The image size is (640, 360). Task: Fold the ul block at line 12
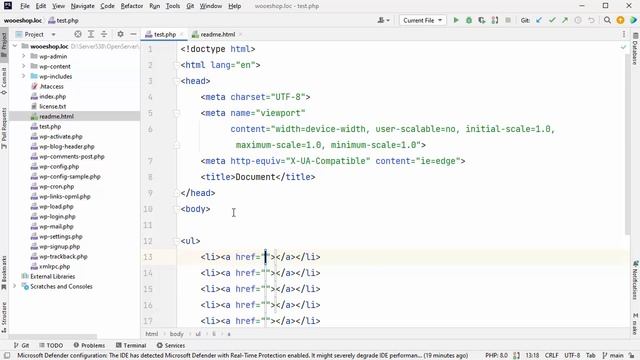pos(177,241)
